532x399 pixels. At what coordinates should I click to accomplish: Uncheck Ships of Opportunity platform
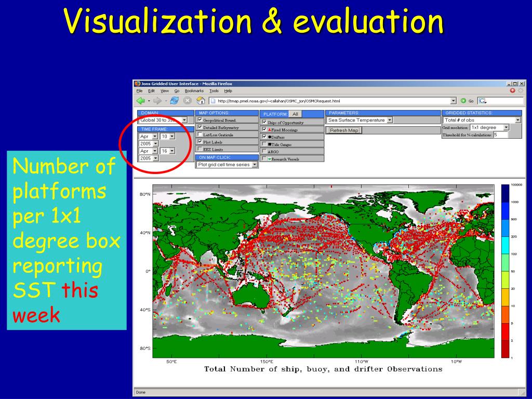point(264,122)
